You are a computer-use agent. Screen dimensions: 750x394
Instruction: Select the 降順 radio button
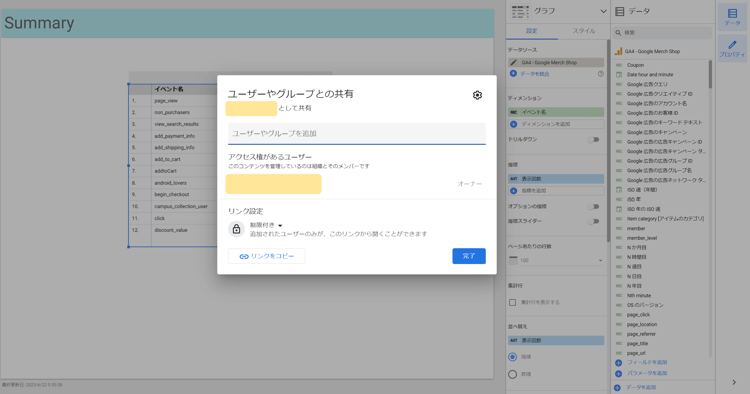512,357
